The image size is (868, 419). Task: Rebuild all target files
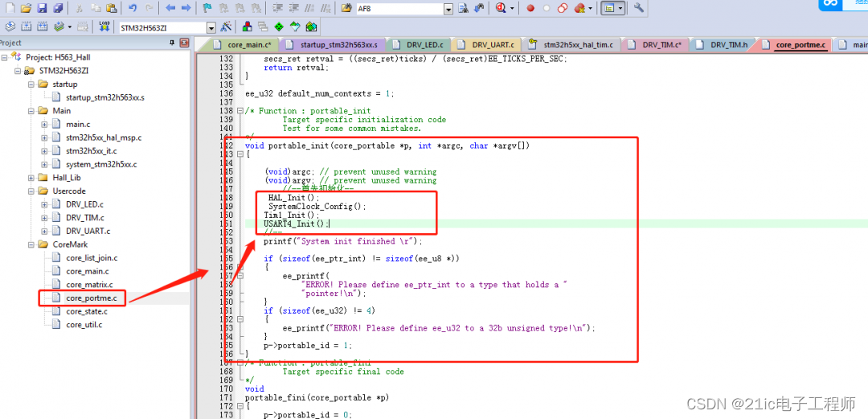click(x=42, y=27)
